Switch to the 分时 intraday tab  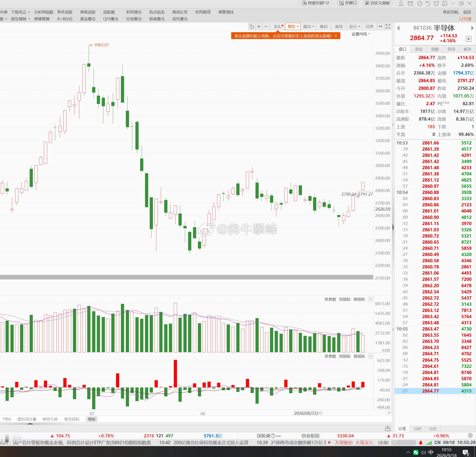point(418,429)
